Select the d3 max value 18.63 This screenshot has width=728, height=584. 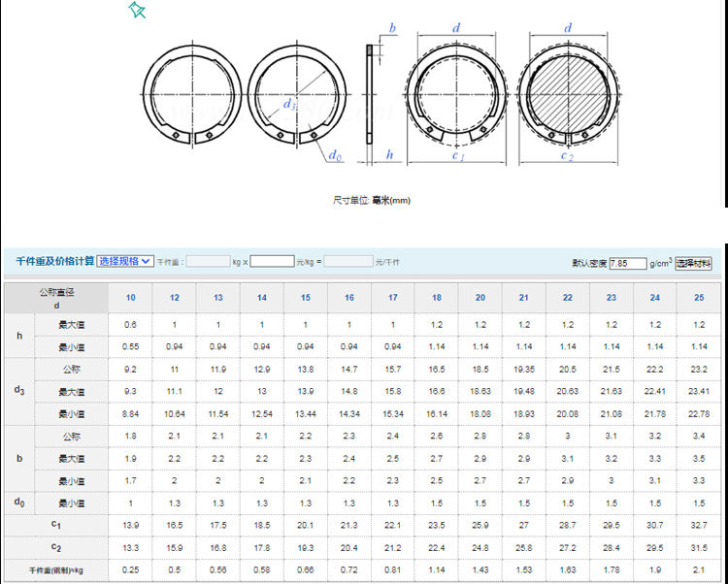(x=480, y=392)
